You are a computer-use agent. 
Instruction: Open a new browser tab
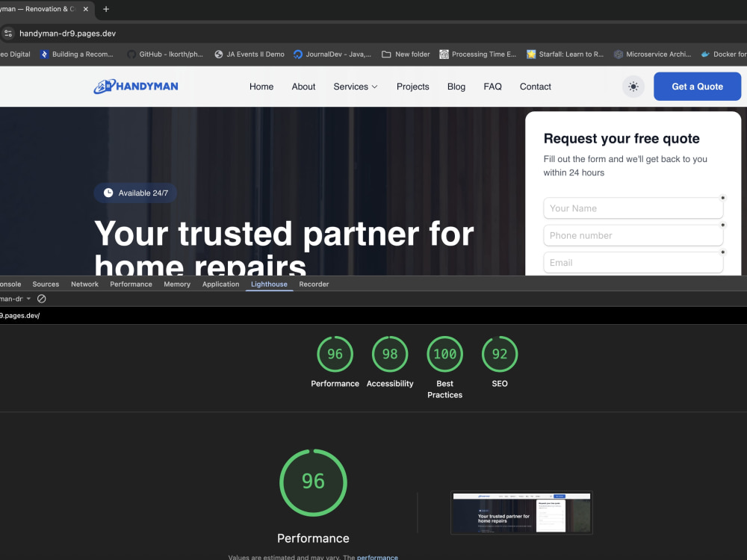(x=106, y=9)
